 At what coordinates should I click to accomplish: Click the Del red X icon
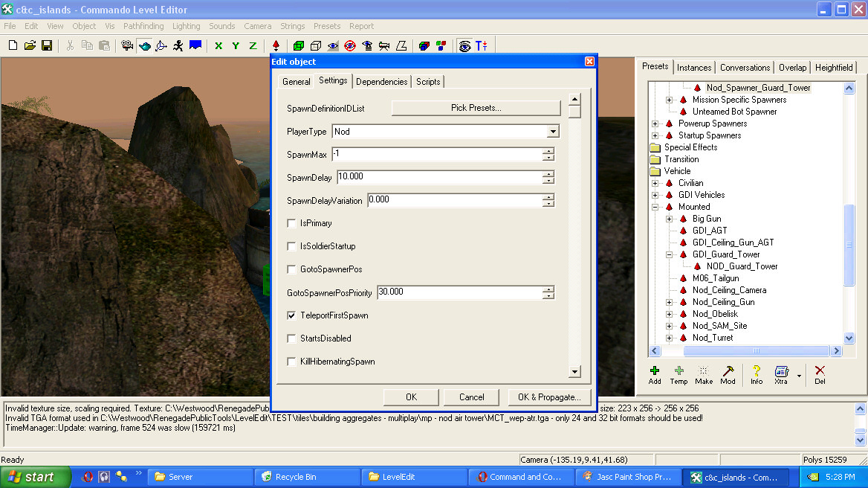[x=820, y=374]
